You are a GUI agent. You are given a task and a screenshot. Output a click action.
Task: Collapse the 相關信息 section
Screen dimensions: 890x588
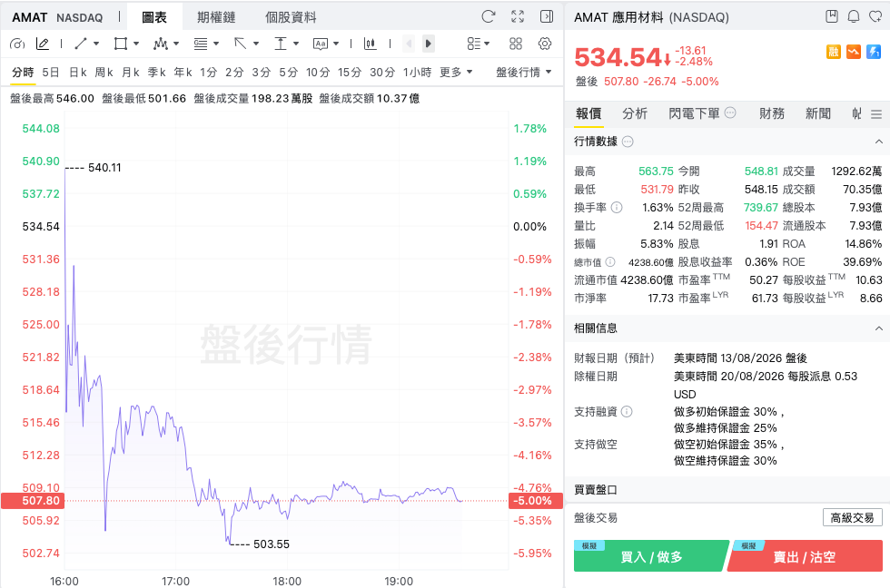[x=879, y=328]
